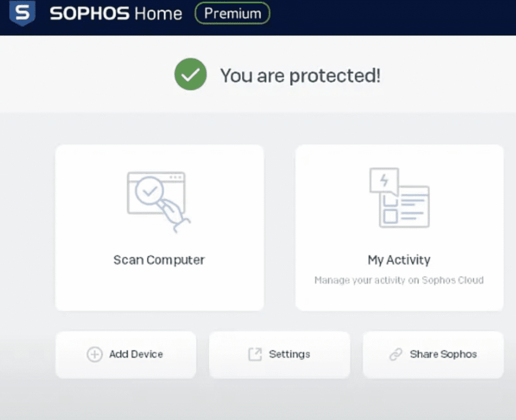516x420 pixels.
Task: Click the My Activity list illustration
Action: click(406, 207)
